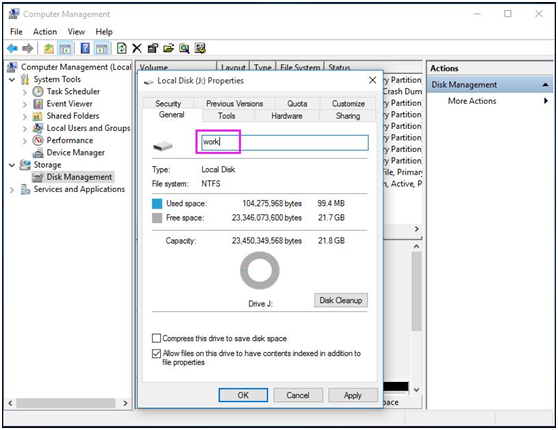Expand More Actions submenu arrow
558x430 pixels.
point(546,101)
